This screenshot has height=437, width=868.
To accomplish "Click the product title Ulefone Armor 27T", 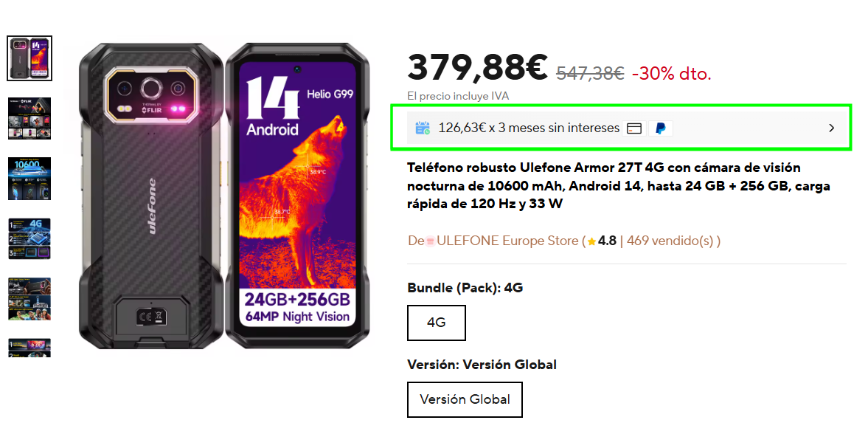I will (x=618, y=185).
